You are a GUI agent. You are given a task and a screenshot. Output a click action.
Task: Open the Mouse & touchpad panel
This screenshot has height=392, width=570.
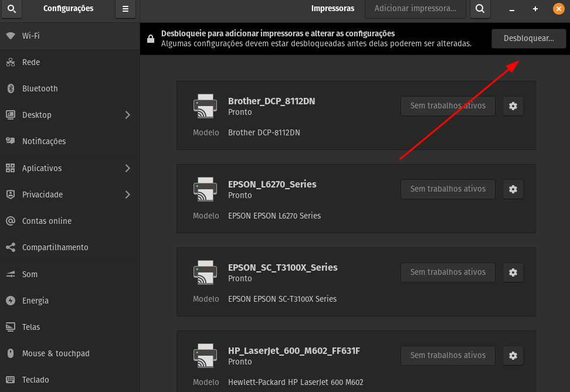[70, 353]
